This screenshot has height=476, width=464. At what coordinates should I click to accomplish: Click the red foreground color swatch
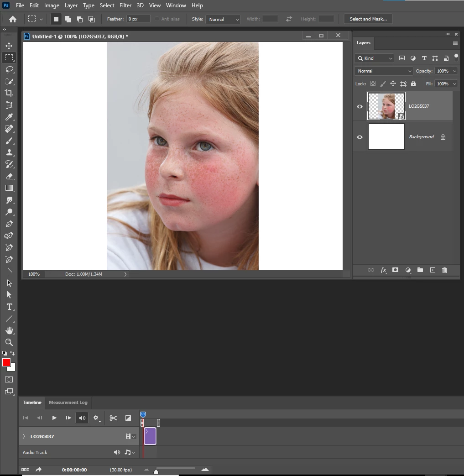pyautogui.click(x=6, y=362)
